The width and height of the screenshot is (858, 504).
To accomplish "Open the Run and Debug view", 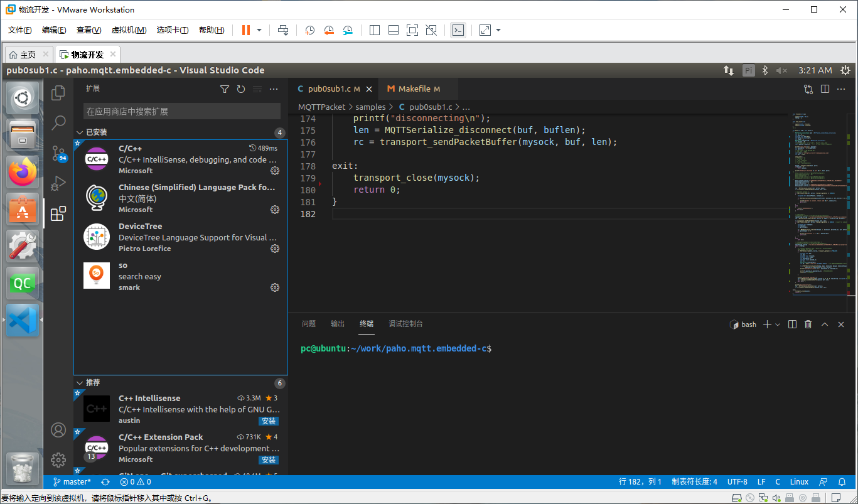I will [58, 183].
